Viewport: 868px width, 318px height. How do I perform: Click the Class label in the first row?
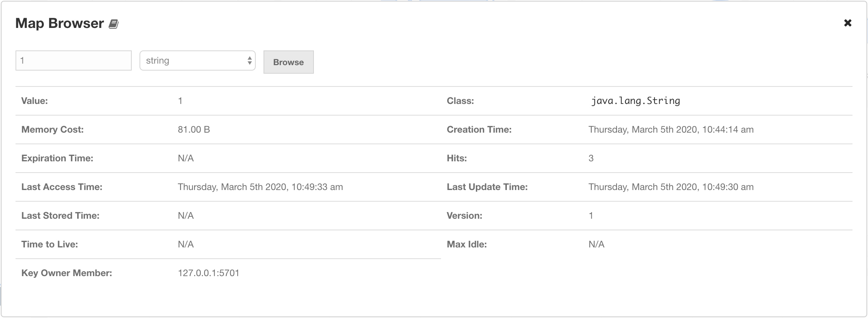(x=460, y=101)
